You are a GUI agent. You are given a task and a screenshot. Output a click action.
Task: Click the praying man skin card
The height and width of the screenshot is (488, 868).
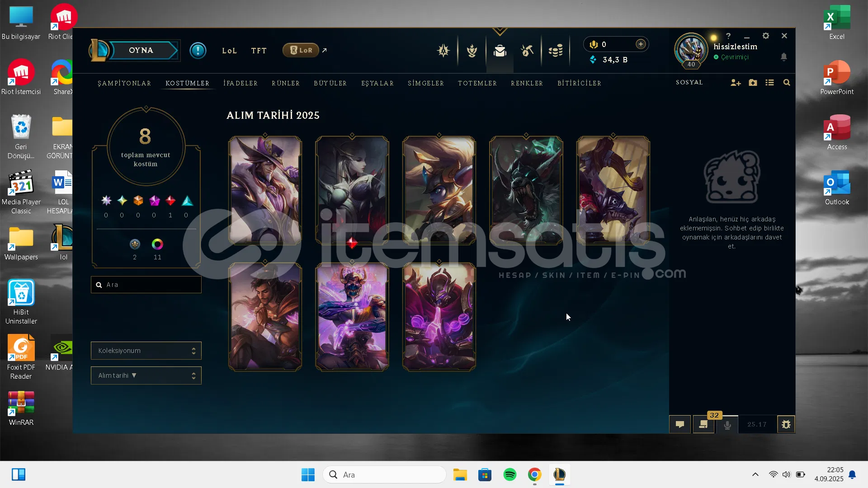[x=265, y=317]
